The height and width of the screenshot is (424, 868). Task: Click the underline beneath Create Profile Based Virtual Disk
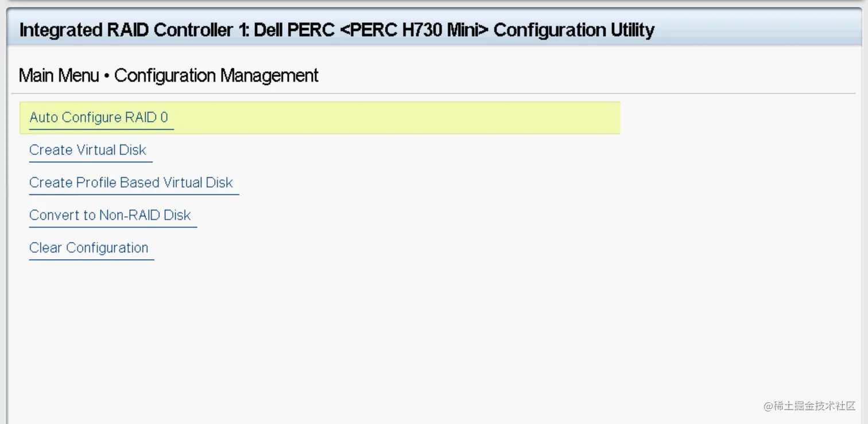134,195
